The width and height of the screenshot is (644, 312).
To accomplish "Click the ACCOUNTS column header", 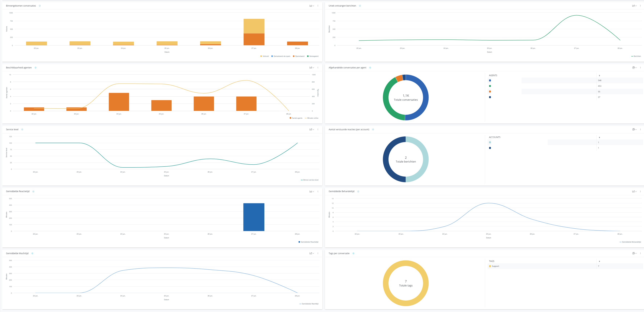I will click(x=495, y=137).
